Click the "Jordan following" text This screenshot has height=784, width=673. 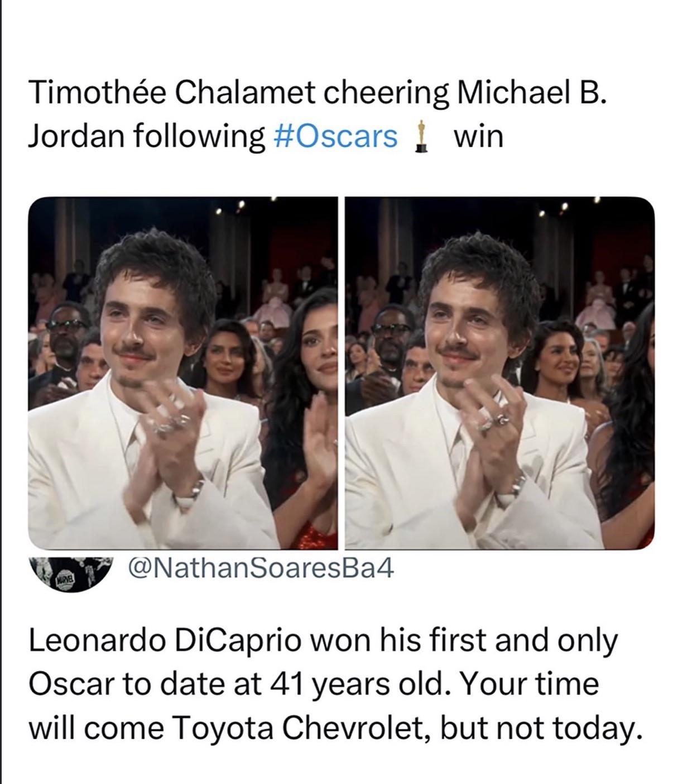(x=147, y=136)
